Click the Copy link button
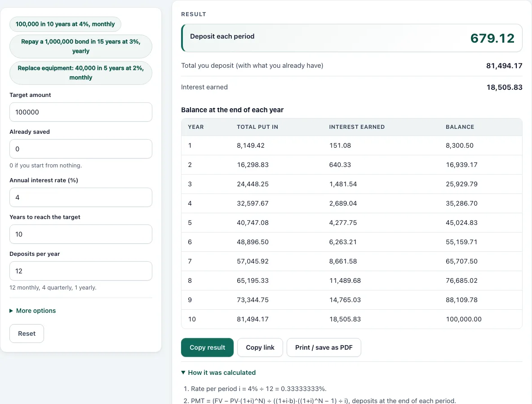This screenshot has height=404, width=532. pyautogui.click(x=260, y=347)
